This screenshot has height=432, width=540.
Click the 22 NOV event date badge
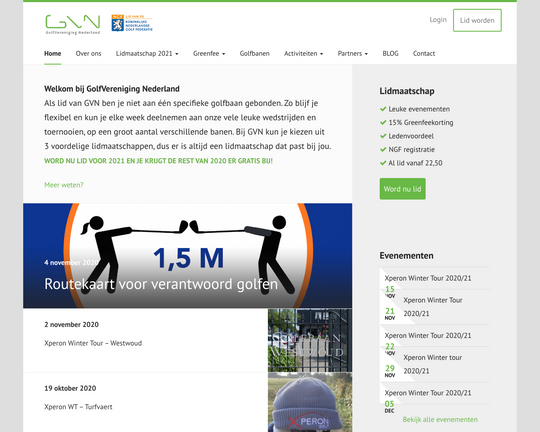(x=390, y=349)
